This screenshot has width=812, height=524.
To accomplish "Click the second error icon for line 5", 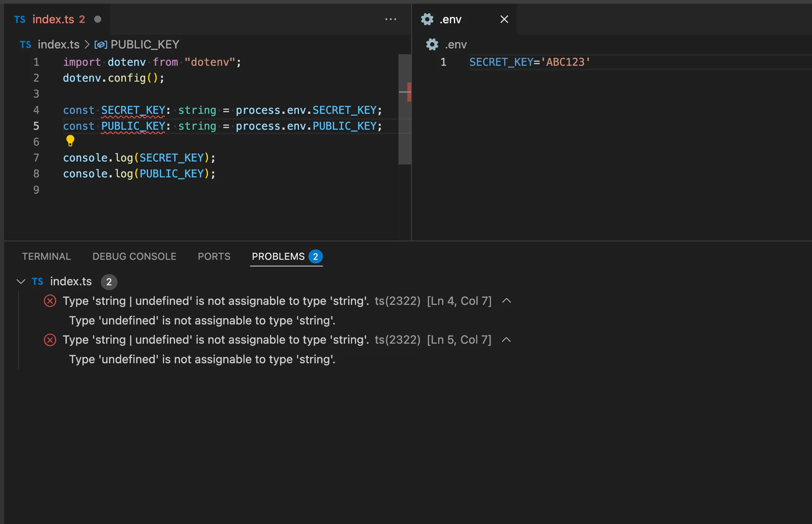I will coord(50,340).
